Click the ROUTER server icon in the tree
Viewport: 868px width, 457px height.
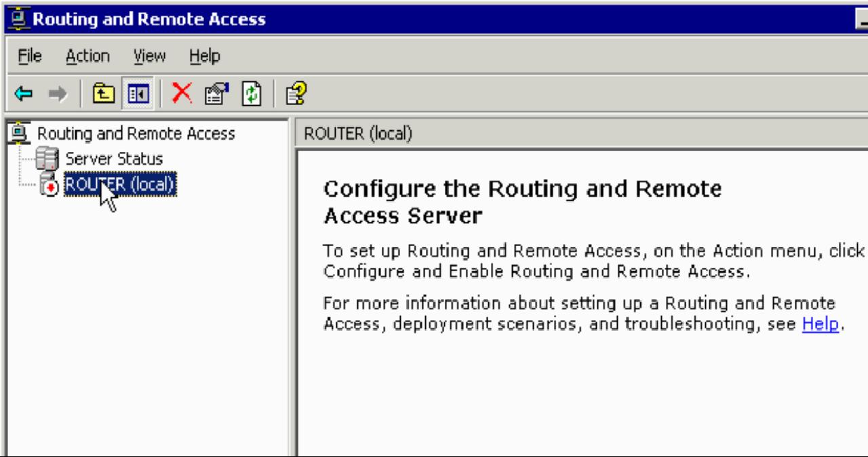click(x=50, y=184)
